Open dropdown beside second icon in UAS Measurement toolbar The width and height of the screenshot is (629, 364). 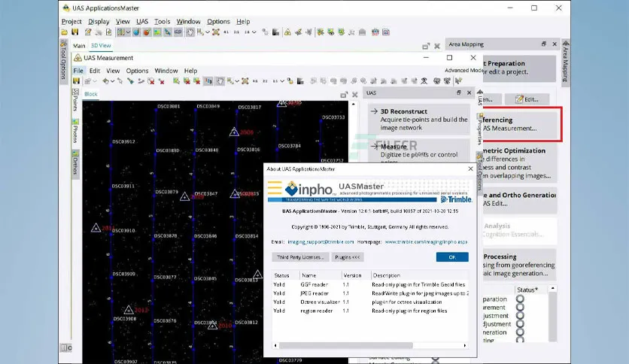(95, 81)
